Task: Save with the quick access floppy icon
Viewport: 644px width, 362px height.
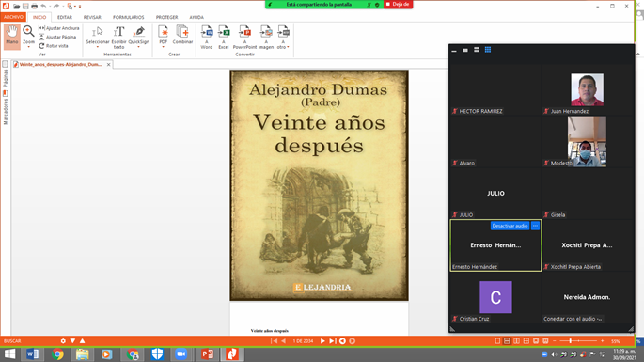Action: point(25,7)
